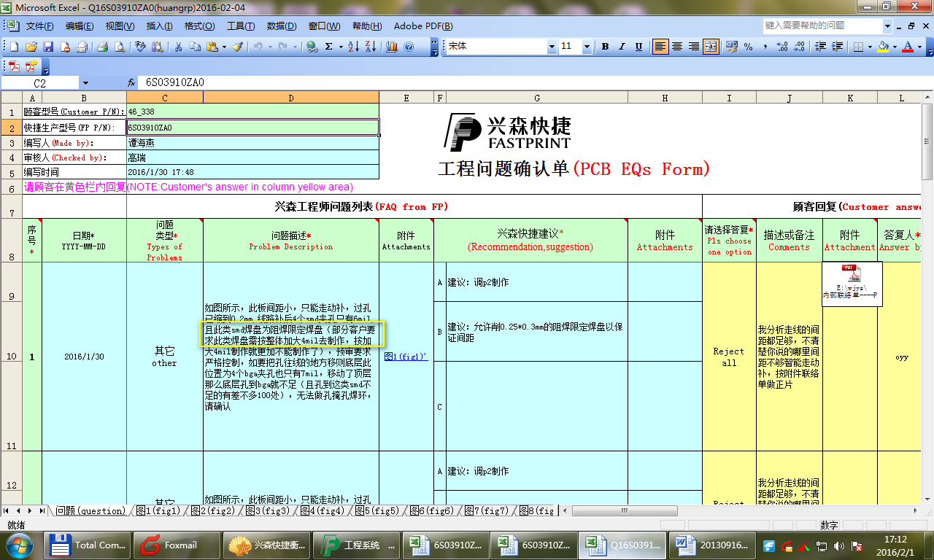Image resolution: width=934 pixels, height=560 pixels.
Task: Click the Open file folder icon
Action: tap(31, 47)
